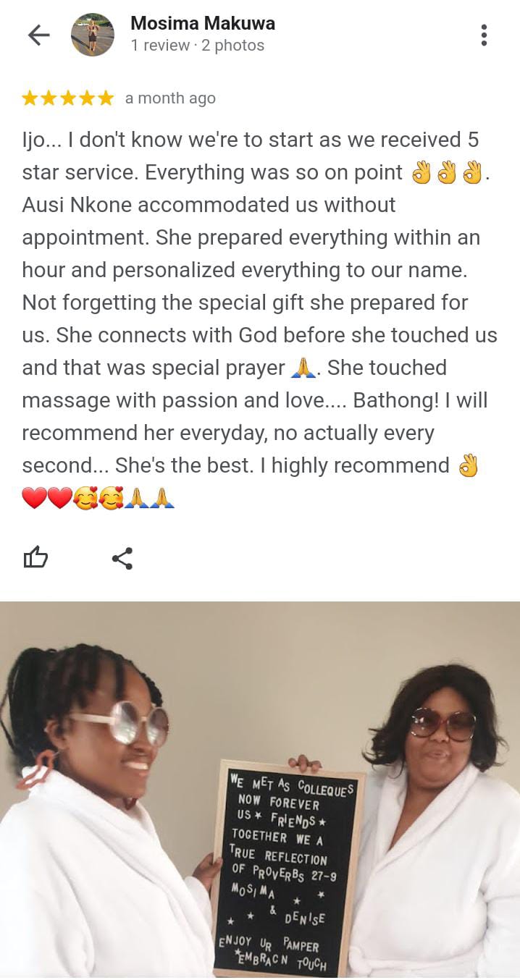
Task: Open Mosima Makuwa's profile picture
Action: 93,35
